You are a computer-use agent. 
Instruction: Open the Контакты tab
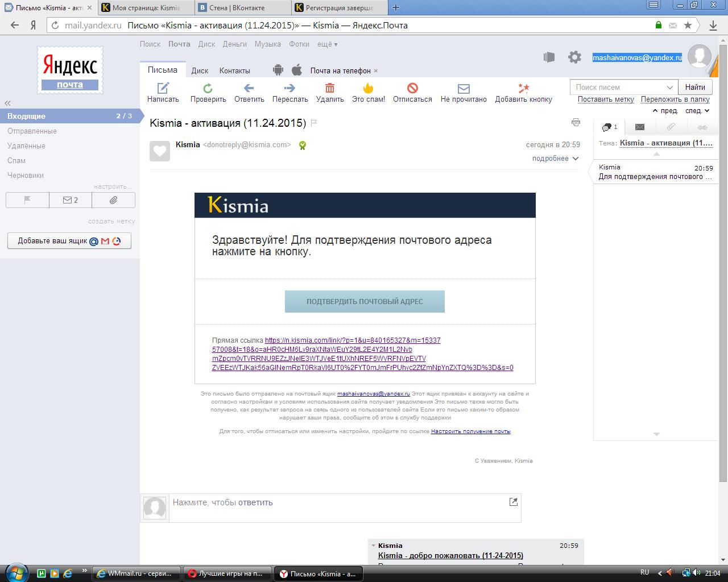tap(235, 70)
